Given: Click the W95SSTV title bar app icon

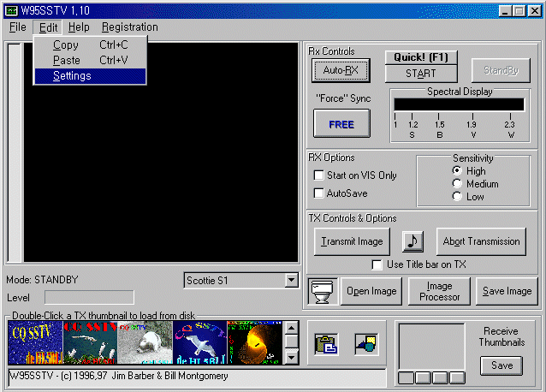Looking at the screenshot, I should 11,11.
